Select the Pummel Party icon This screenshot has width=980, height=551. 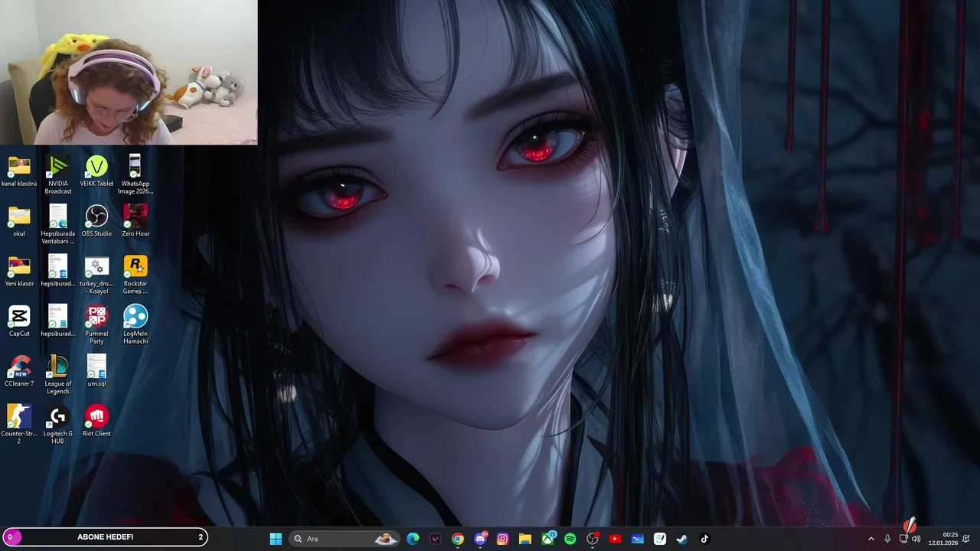[96, 324]
